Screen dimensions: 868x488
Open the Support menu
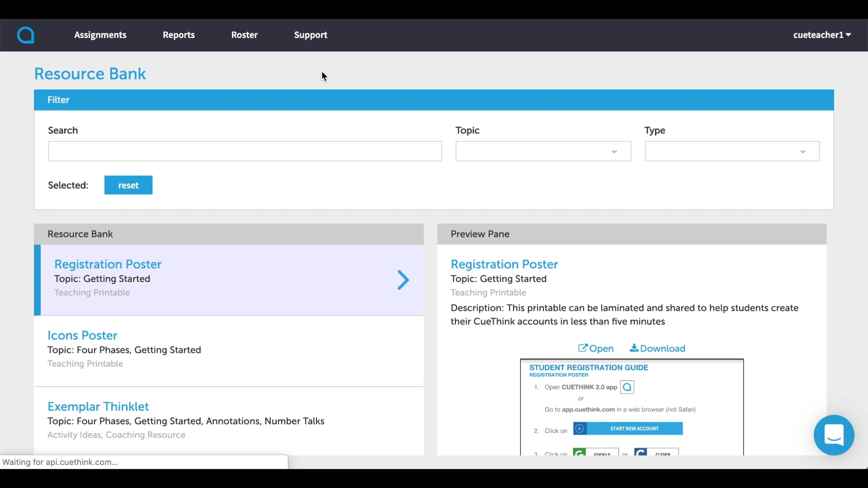tap(310, 35)
